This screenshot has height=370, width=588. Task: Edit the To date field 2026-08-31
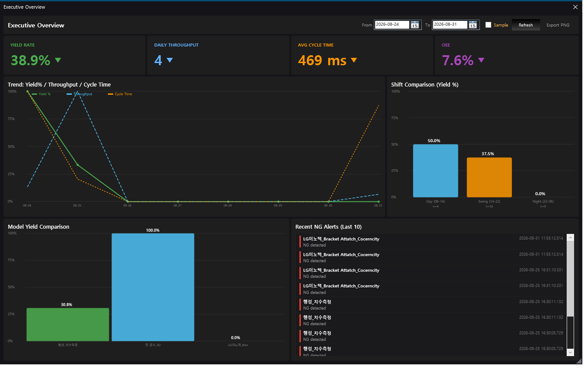[x=450, y=25]
